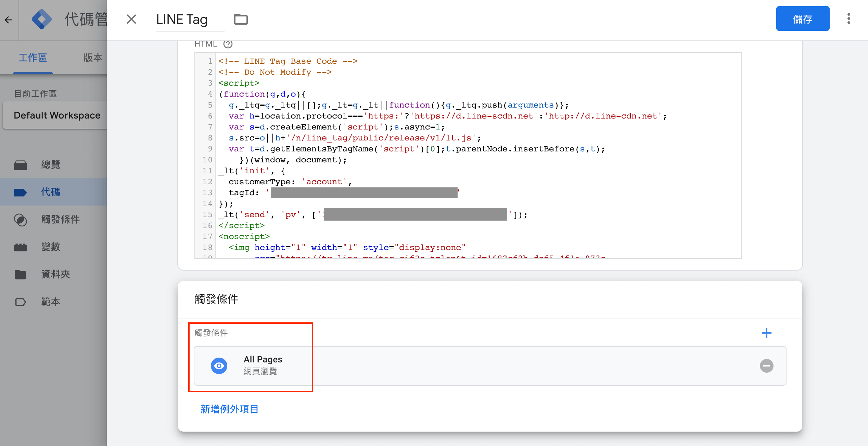Click the getElementsByTagName code line

417,149
